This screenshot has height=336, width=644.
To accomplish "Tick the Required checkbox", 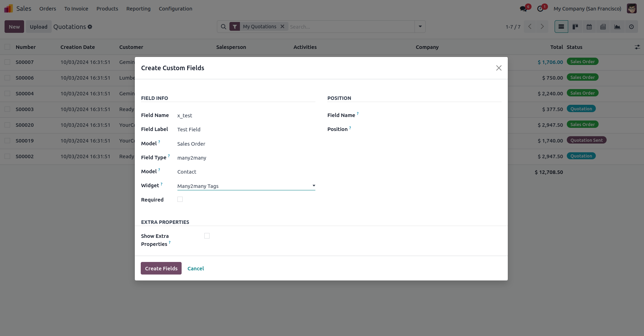I will tap(180, 199).
